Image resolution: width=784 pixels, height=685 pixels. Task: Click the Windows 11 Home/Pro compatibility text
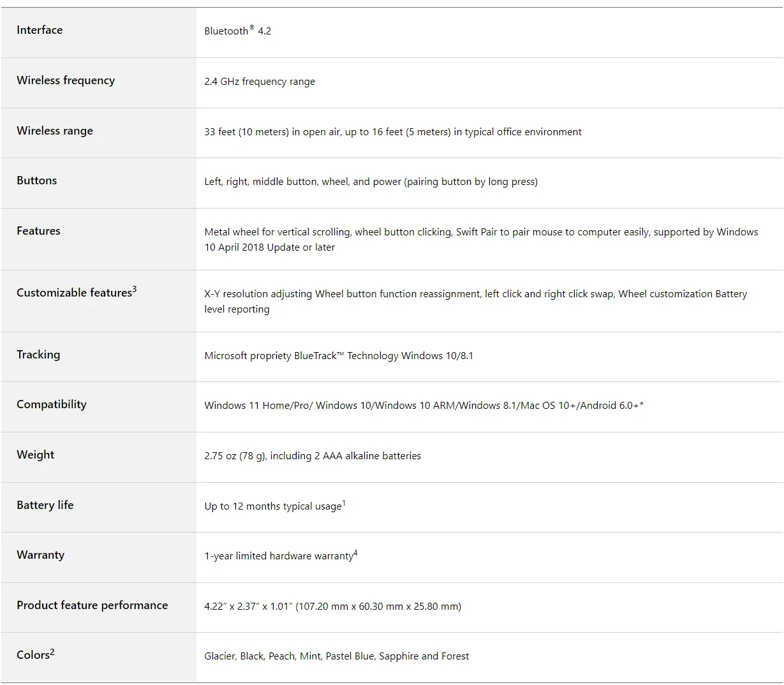(424, 406)
